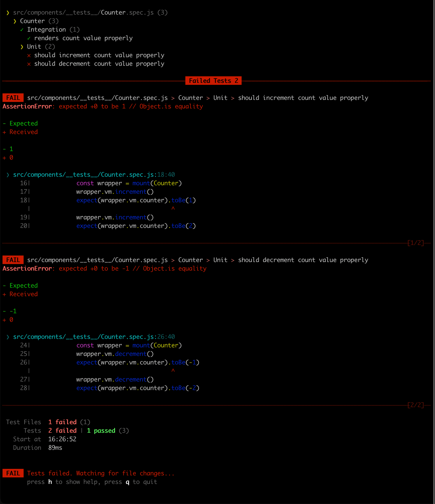
Task: Click the green checkmark next to Integration (1)
Action: (22, 30)
